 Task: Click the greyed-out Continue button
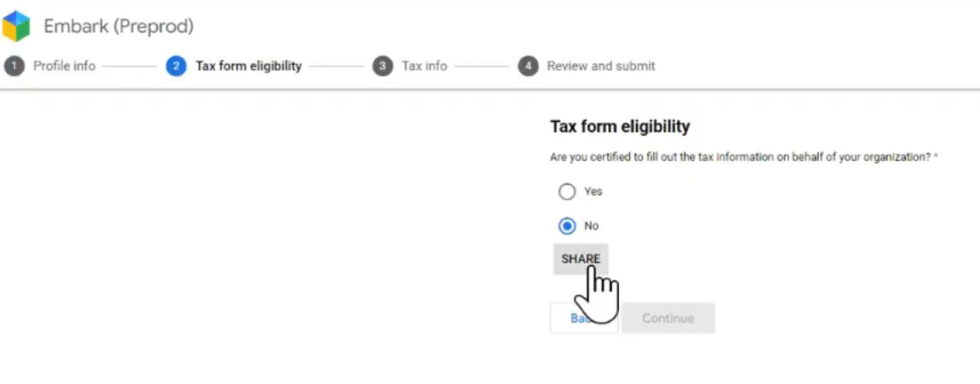pos(668,318)
